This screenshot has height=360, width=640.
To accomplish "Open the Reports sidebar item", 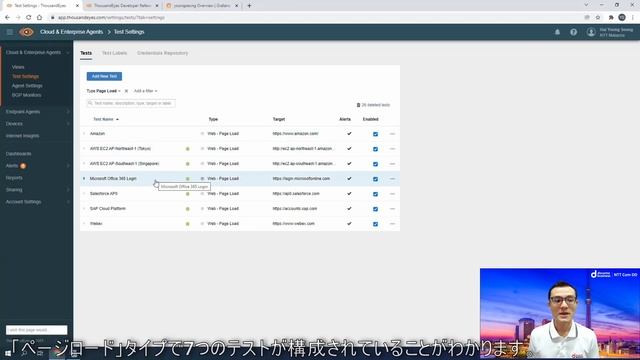I will pyautogui.click(x=14, y=178).
